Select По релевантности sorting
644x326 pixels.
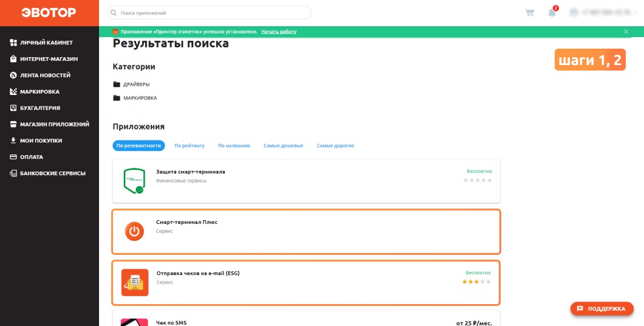139,145
